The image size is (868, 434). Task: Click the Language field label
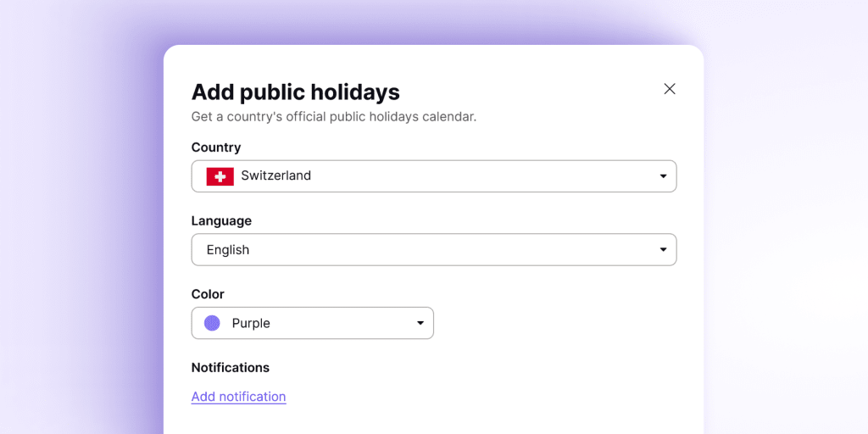tap(221, 221)
